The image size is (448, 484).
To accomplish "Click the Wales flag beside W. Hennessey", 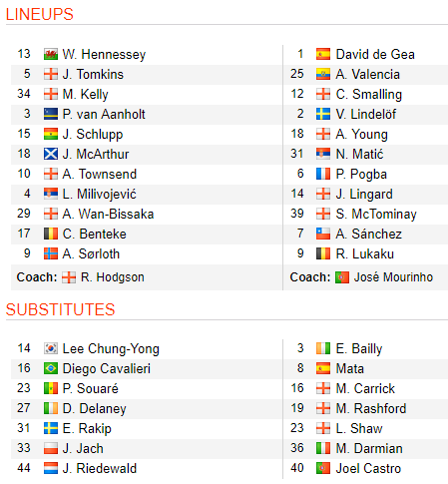I will [x=51, y=54].
